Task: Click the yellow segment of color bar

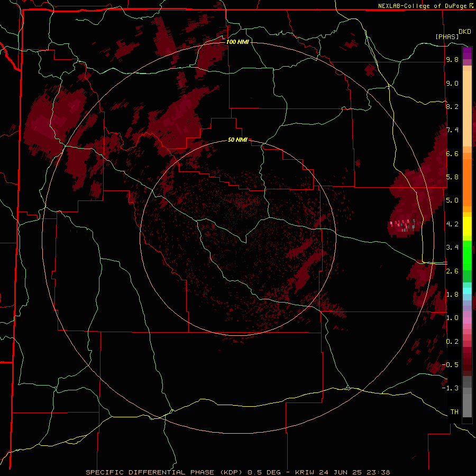Action: [467, 226]
